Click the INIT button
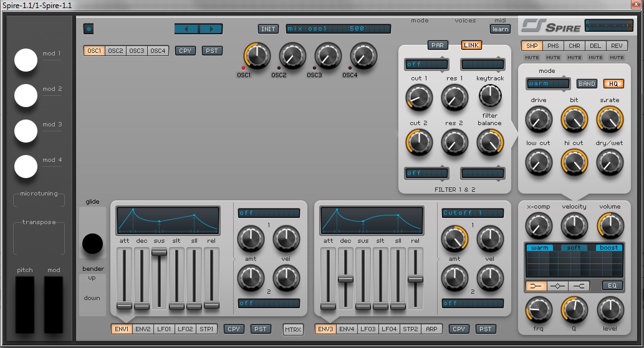The height and width of the screenshot is (348, 644). click(268, 29)
